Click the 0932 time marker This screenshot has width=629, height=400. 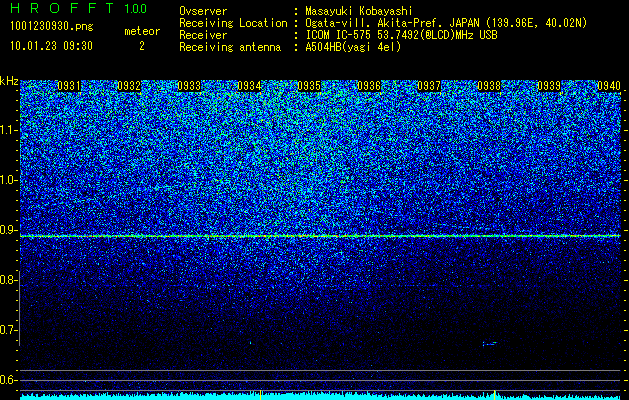coord(129,86)
